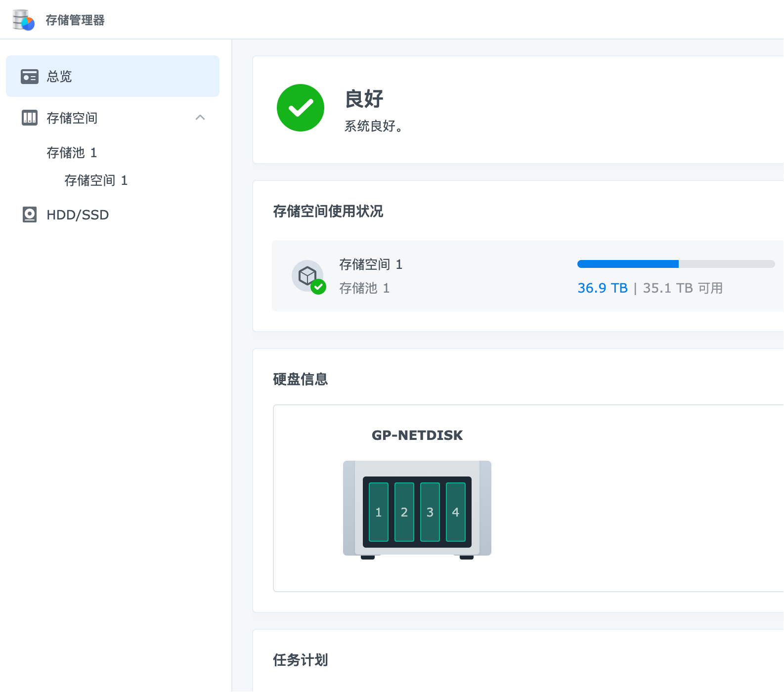The height and width of the screenshot is (692, 784).
Task: Click the 存储空间 sidebar icon
Action: click(30, 118)
